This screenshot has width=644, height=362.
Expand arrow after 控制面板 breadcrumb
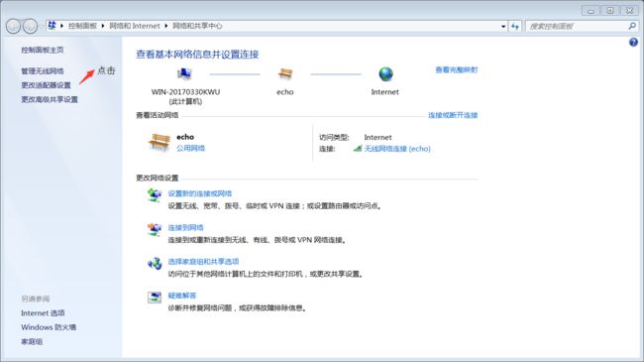coord(103,26)
